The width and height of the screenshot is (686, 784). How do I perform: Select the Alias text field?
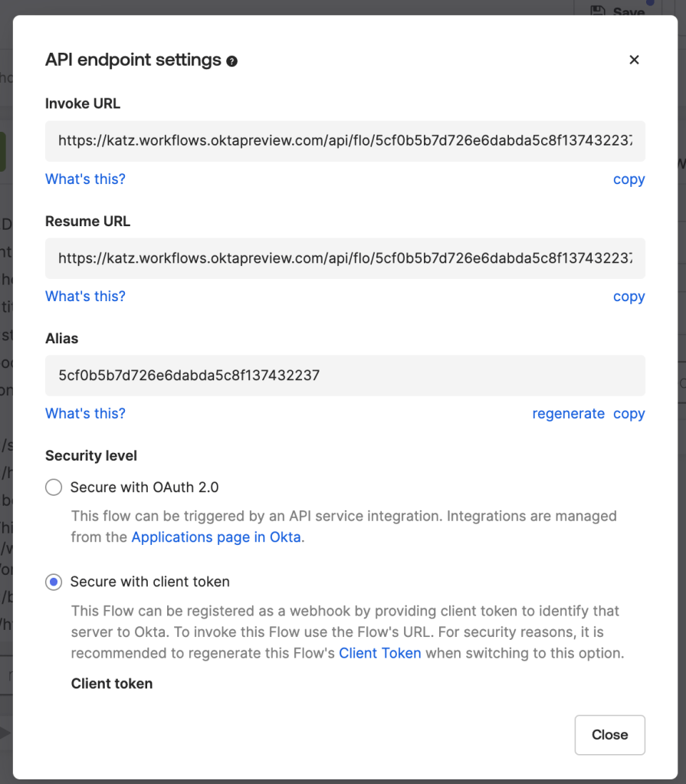(345, 376)
